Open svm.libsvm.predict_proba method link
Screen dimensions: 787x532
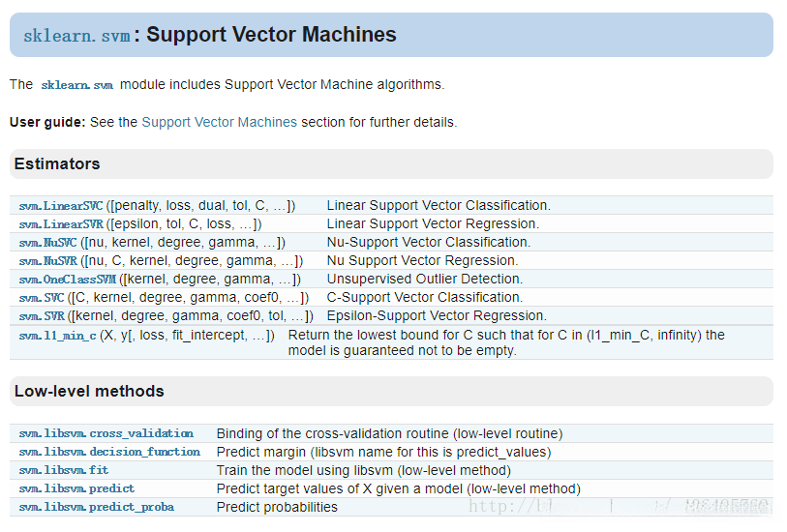click(96, 507)
